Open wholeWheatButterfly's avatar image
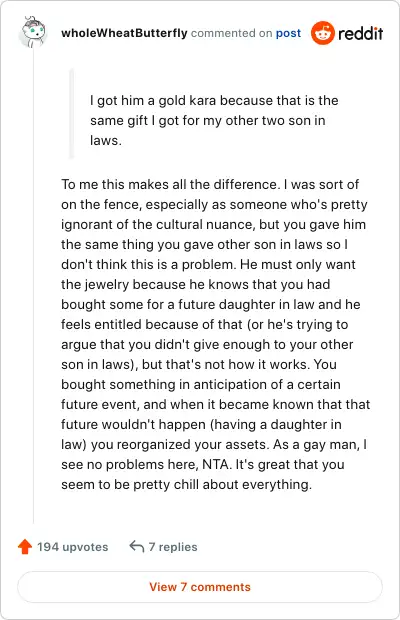This screenshot has width=400, height=620. click(33, 32)
